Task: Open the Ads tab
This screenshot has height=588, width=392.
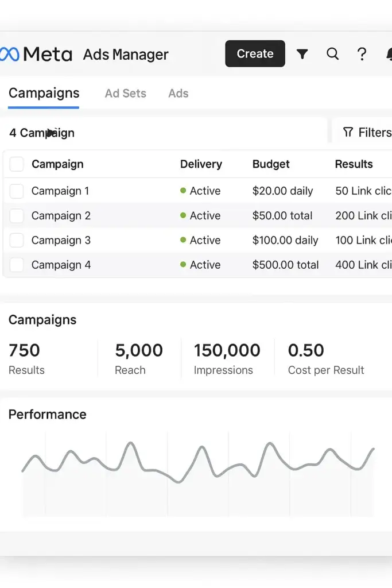Action: tap(178, 93)
